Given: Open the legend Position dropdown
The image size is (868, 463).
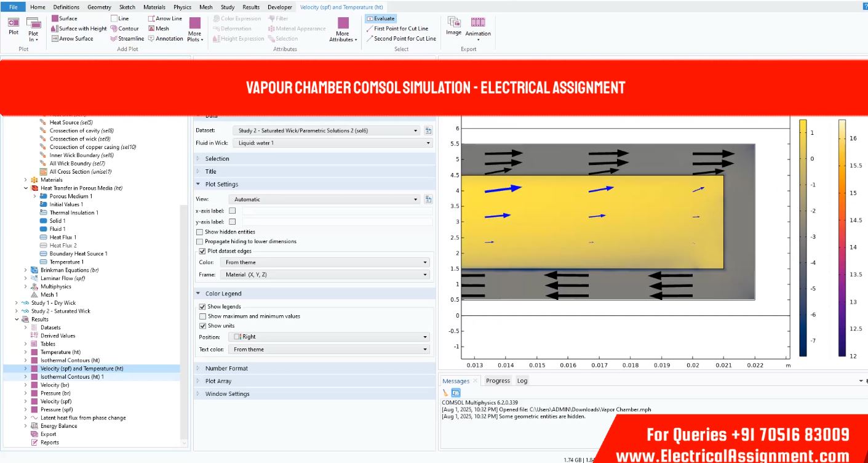Looking at the screenshot, I should coord(330,337).
